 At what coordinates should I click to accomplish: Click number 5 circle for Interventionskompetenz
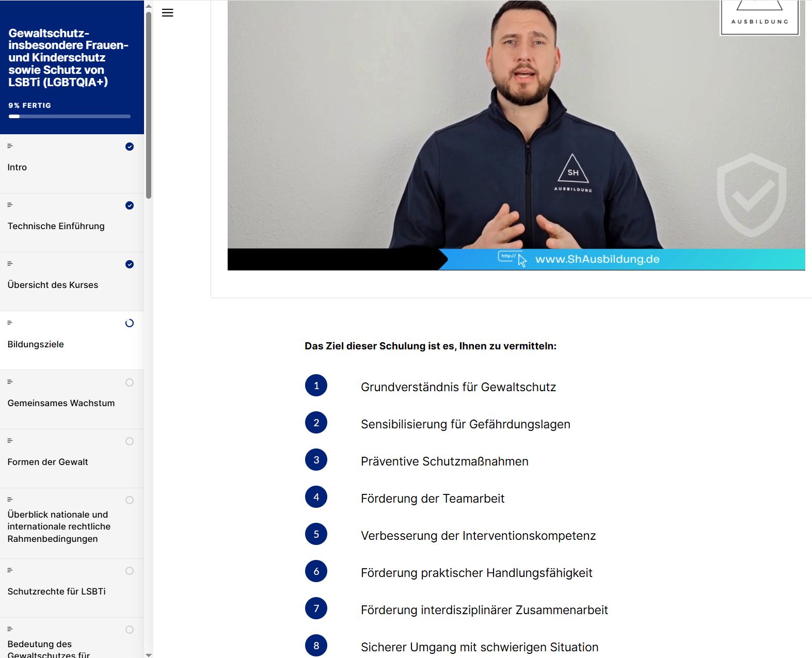[316, 534]
